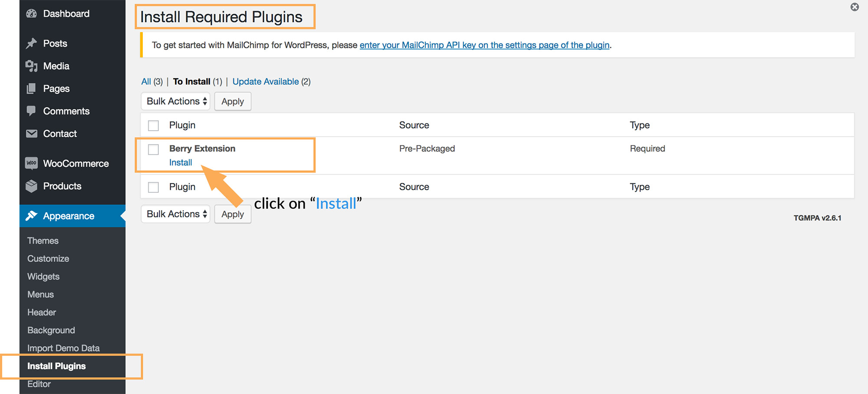Click the Contact envelope icon

tap(31, 134)
